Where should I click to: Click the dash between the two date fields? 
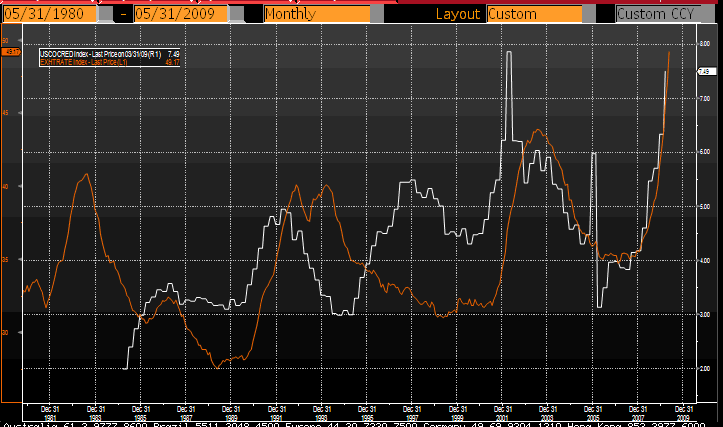point(120,14)
